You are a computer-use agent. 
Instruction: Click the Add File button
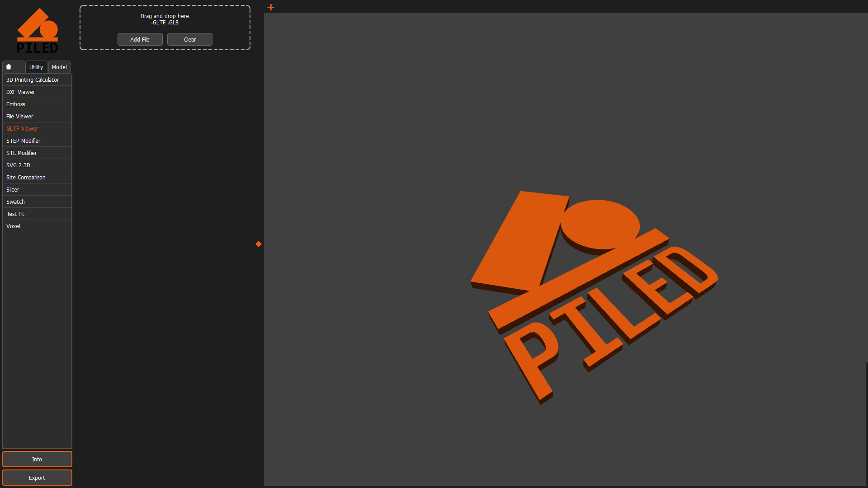140,39
